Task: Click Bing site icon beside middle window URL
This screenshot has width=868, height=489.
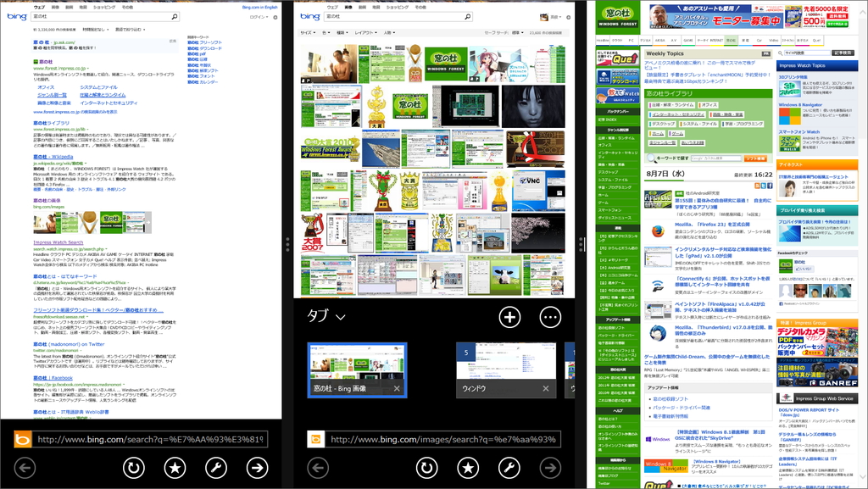Action: pos(315,439)
